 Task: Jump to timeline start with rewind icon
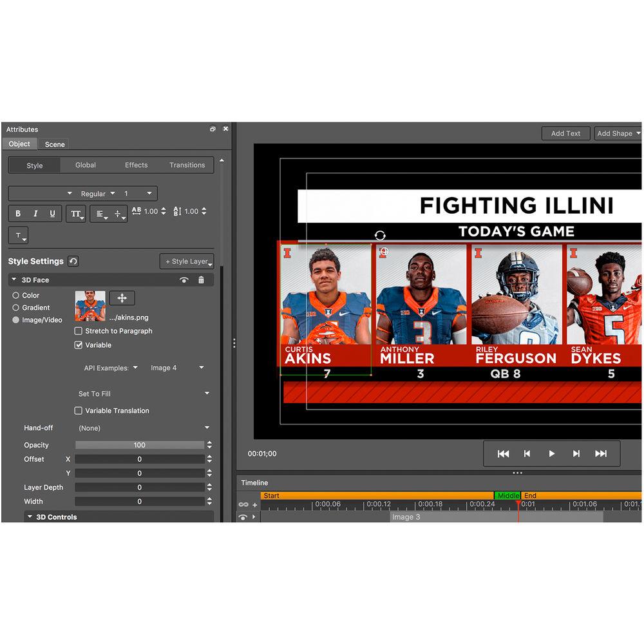point(503,453)
